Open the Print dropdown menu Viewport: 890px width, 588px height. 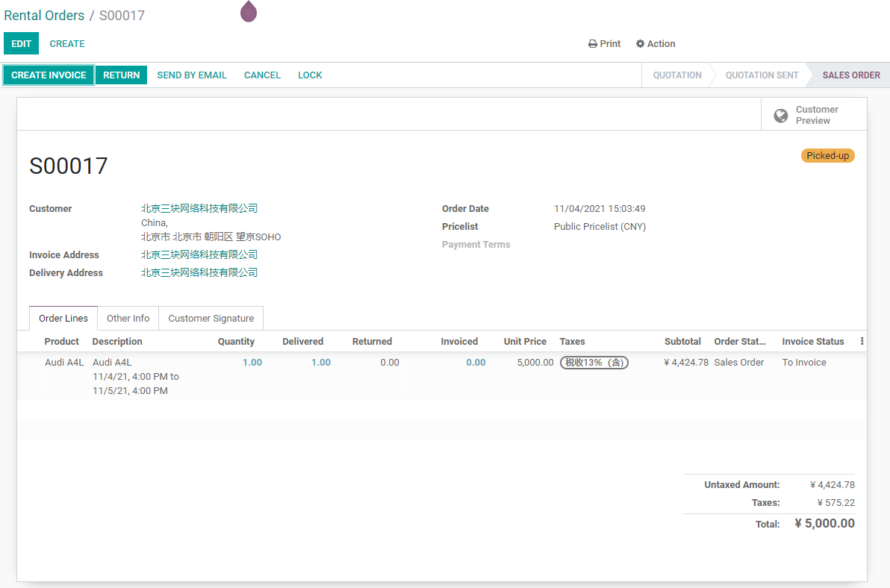pos(605,44)
